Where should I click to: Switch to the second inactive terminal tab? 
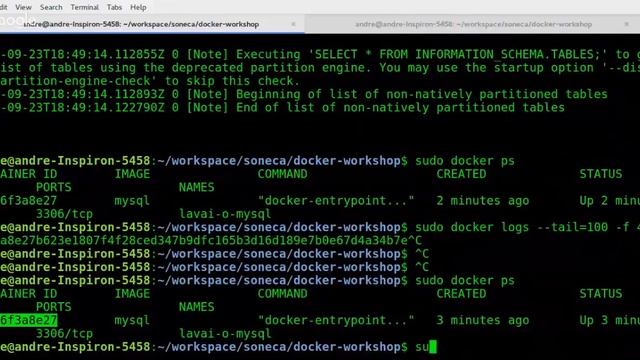472,24
